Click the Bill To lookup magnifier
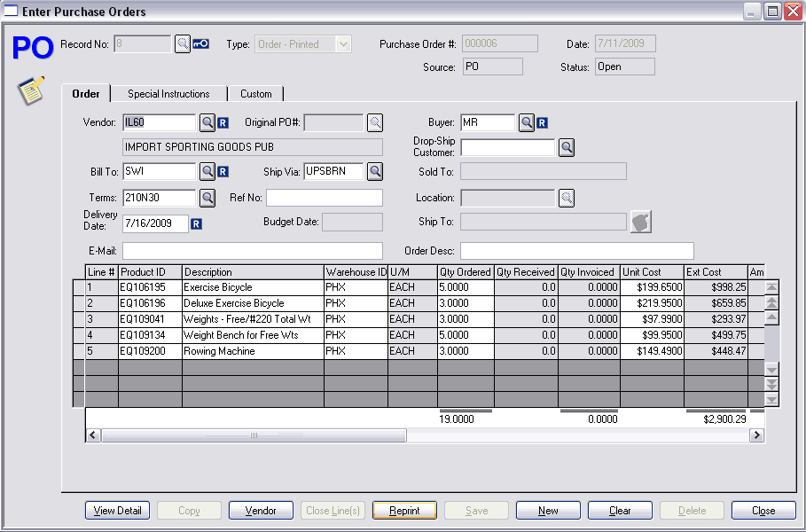Viewport: 806px width, 532px height. pos(207,171)
